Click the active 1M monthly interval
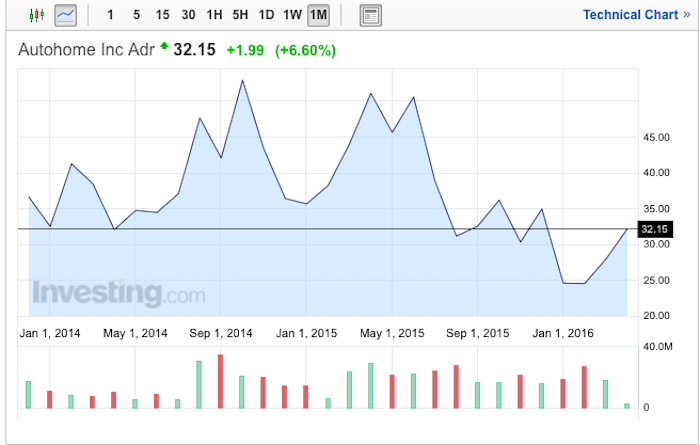Screen dimensions: 700x445 tap(318, 15)
